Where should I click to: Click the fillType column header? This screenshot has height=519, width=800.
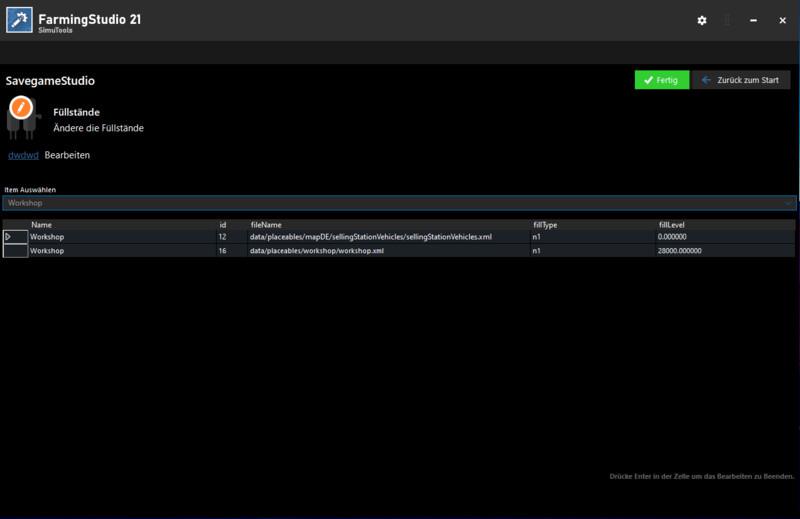(x=591, y=225)
